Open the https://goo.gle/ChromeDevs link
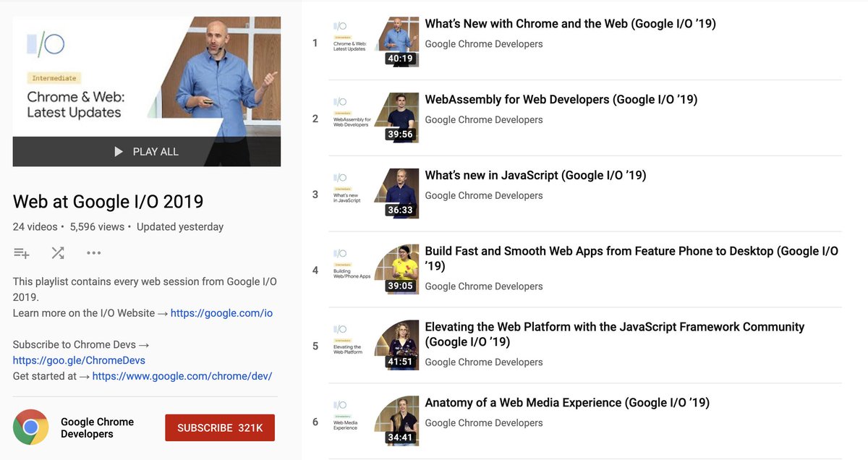 (79, 360)
